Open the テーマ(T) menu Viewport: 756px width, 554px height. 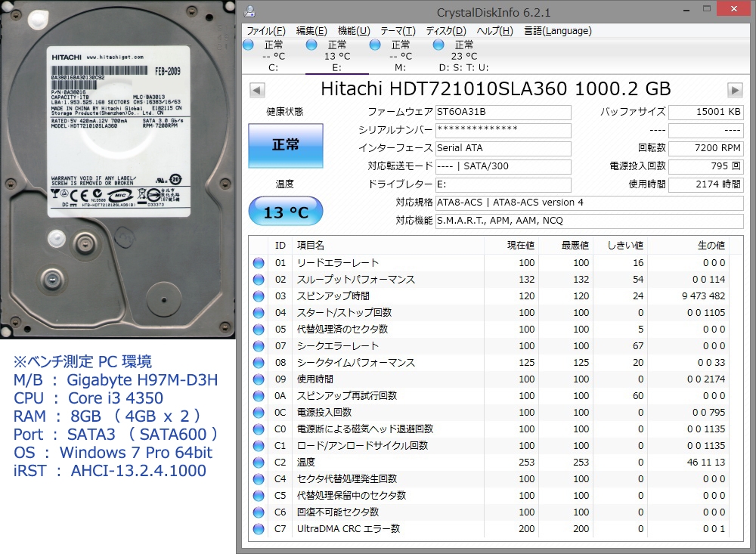pyautogui.click(x=398, y=31)
